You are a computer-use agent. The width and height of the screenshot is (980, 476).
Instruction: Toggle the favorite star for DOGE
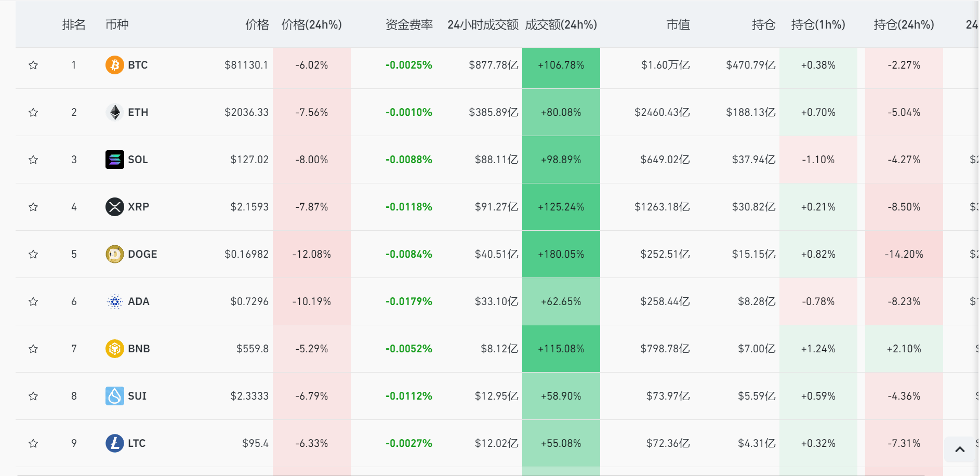(x=33, y=254)
